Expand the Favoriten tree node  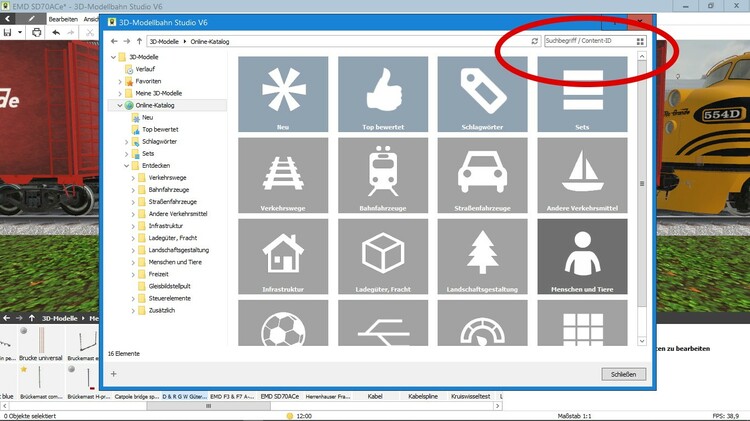pos(120,81)
